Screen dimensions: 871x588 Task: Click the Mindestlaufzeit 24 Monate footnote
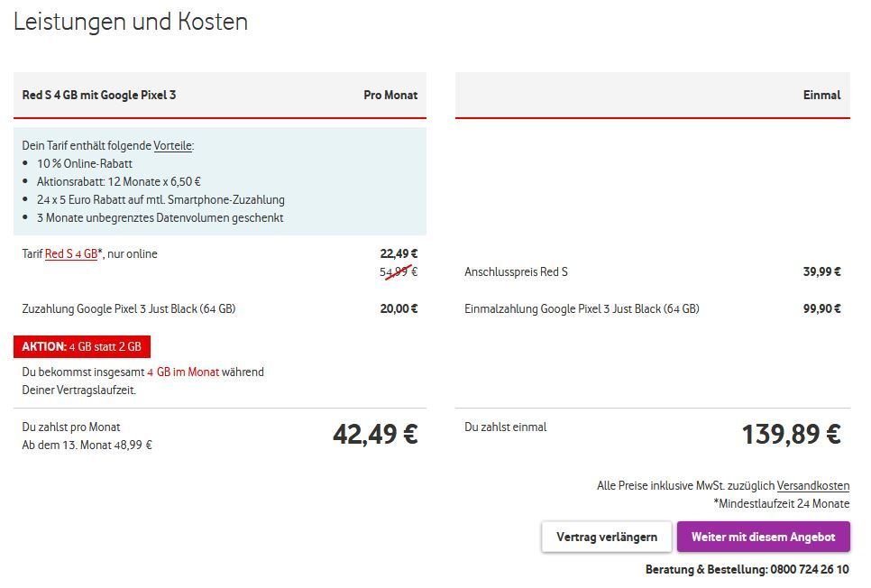pyautogui.click(x=782, y=503)
